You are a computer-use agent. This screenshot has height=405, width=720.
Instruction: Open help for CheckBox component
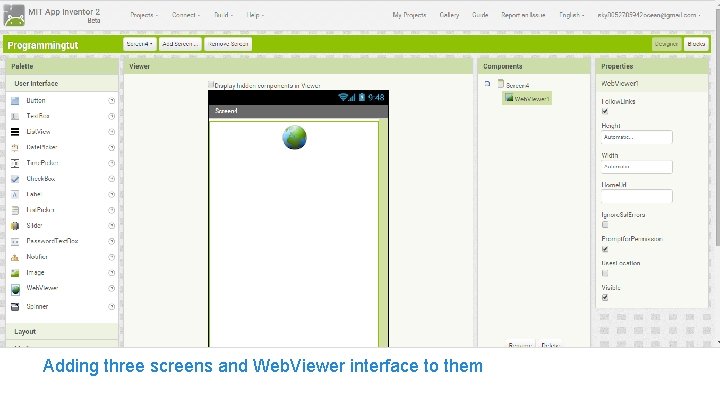(111, 179)
